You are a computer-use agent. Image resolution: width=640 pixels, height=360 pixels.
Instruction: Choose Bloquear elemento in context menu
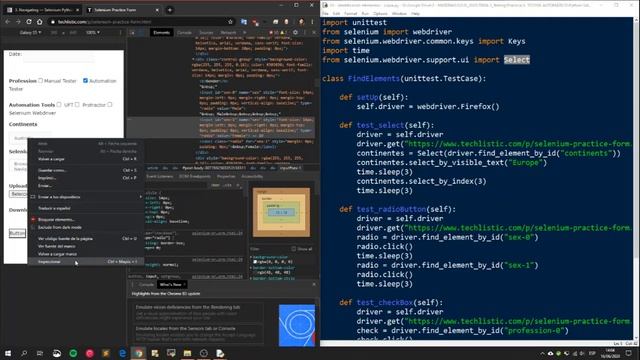click(x=86, y=220)
